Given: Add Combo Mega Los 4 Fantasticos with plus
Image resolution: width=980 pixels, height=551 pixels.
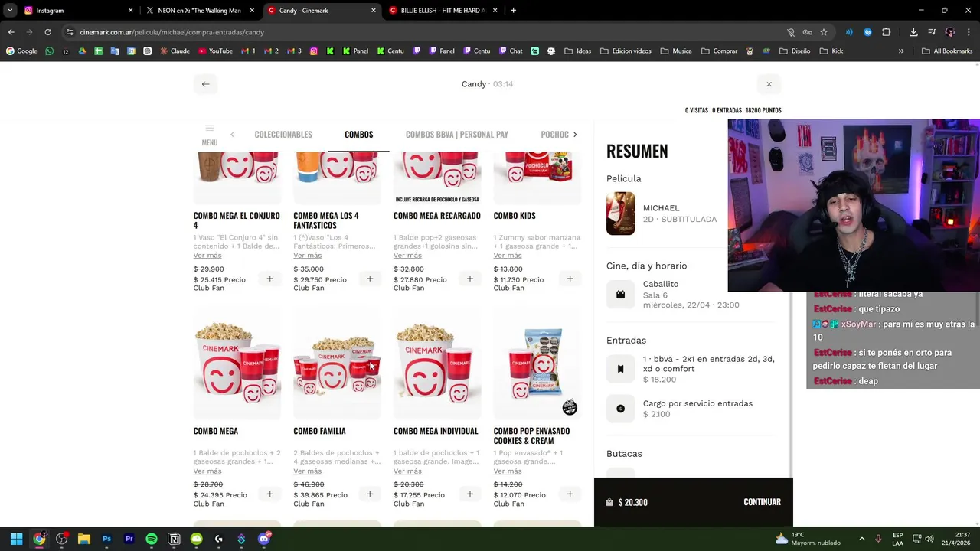Looking at the screenshot, I should 370,279.
